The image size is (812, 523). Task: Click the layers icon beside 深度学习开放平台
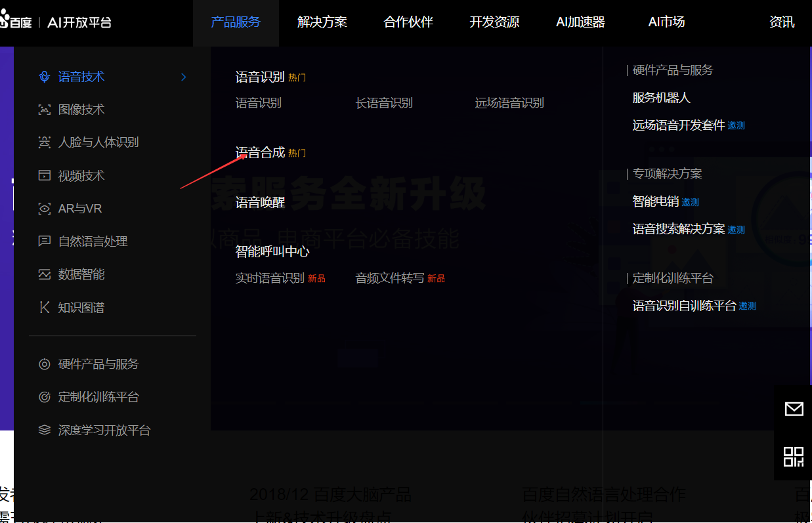(45, 430)
